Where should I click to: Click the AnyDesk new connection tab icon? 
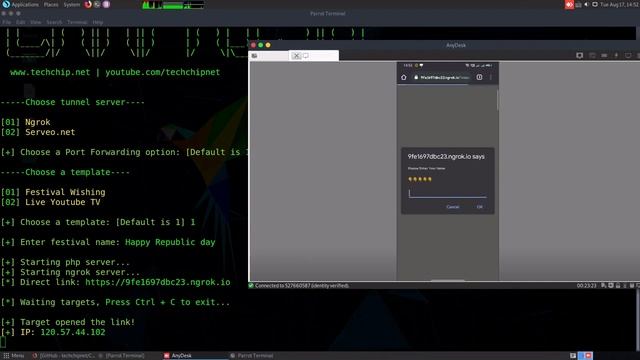coord(254,56)
